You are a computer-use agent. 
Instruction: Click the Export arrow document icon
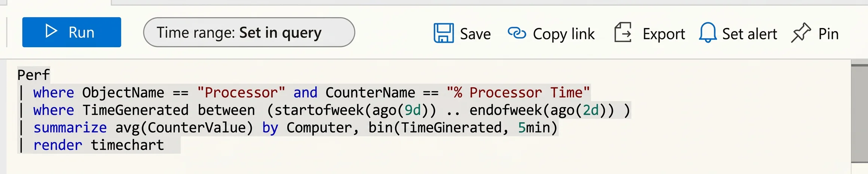(623, 32)
